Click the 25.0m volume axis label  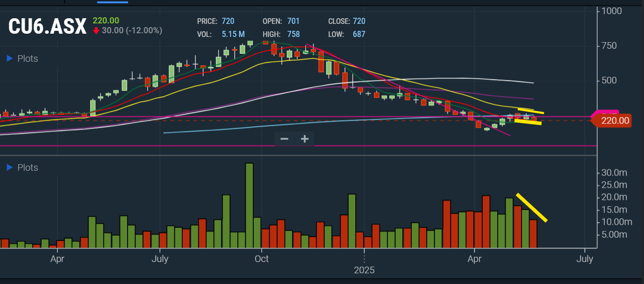pyautogui.click(x=615, y=185)
